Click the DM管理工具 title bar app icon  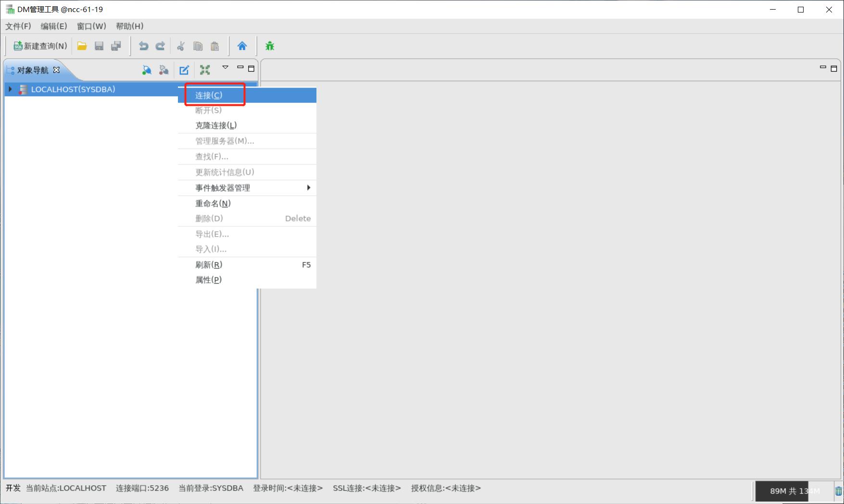[10, 9]
